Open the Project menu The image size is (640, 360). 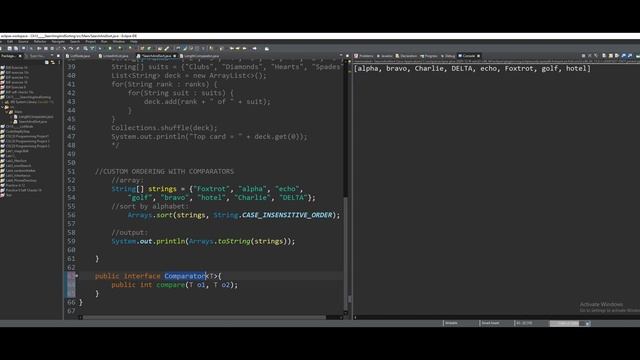pos(91,42)
